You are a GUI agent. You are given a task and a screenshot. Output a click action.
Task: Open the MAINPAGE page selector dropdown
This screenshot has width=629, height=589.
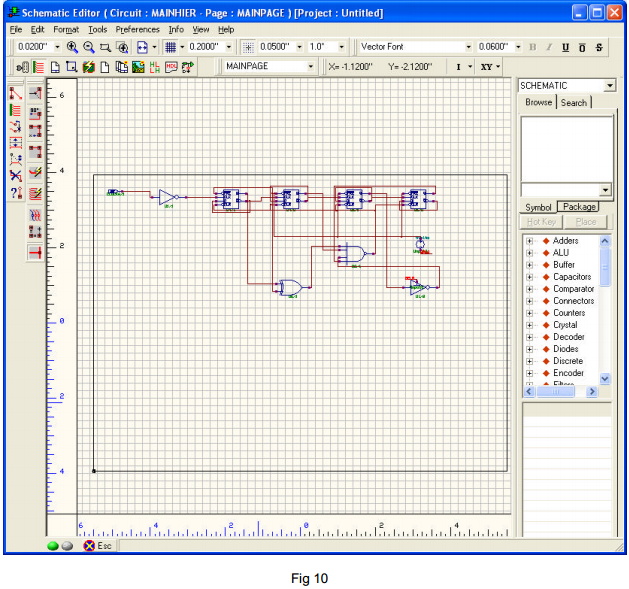coord(310,67)
